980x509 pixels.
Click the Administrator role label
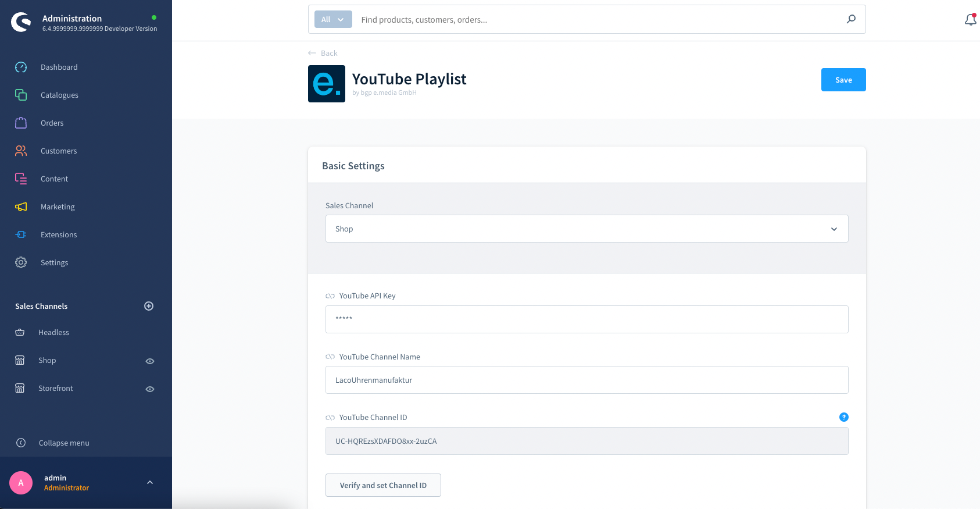(x=66, y=488)
